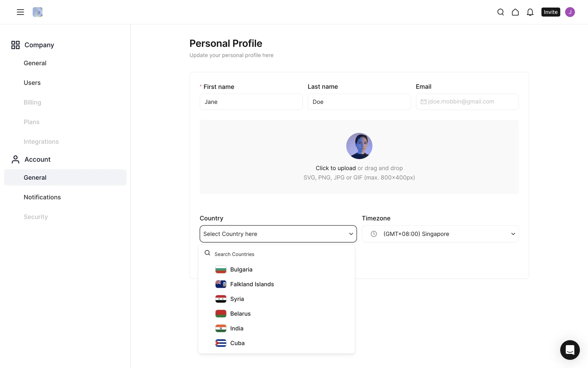Select Bulgaria from country list

pyautogui.click(x=241, y=270)
